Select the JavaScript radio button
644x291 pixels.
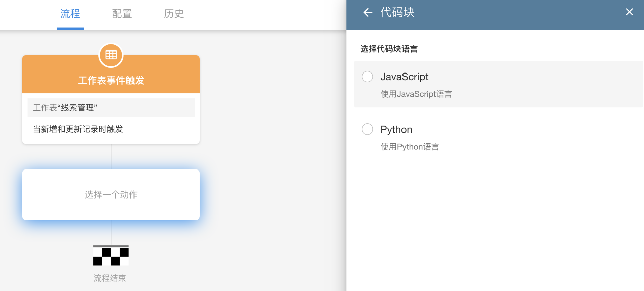(x=367, y=77)
